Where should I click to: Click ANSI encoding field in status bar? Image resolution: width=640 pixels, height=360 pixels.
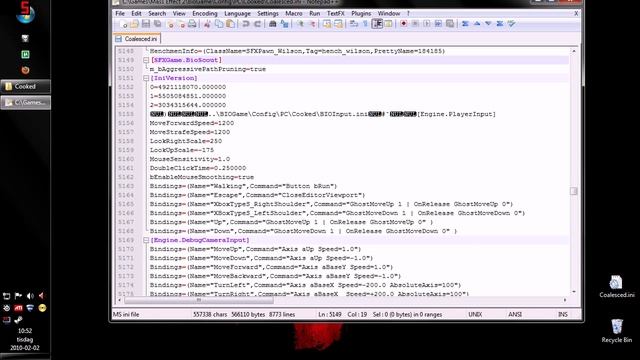(515, 314)
